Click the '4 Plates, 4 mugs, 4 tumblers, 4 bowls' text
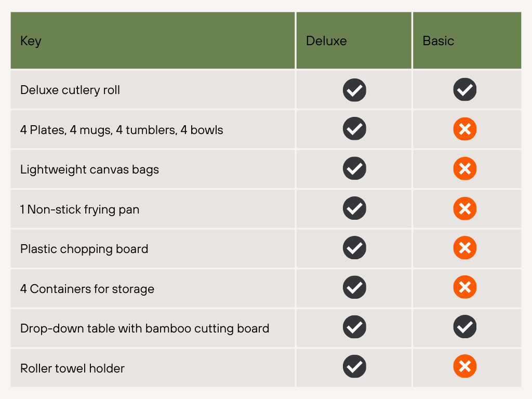This screenshot has height=399, width=532. coord(122,130)
